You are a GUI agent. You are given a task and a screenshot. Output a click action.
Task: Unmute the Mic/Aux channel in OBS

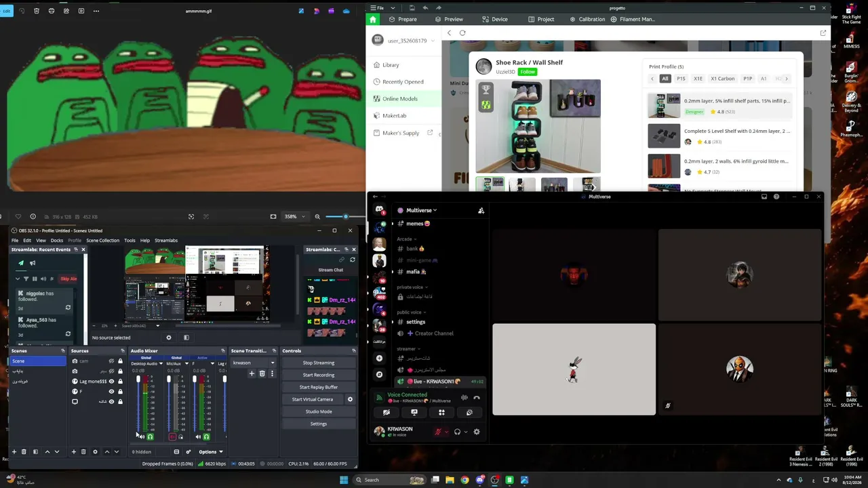tap(172, 436)
